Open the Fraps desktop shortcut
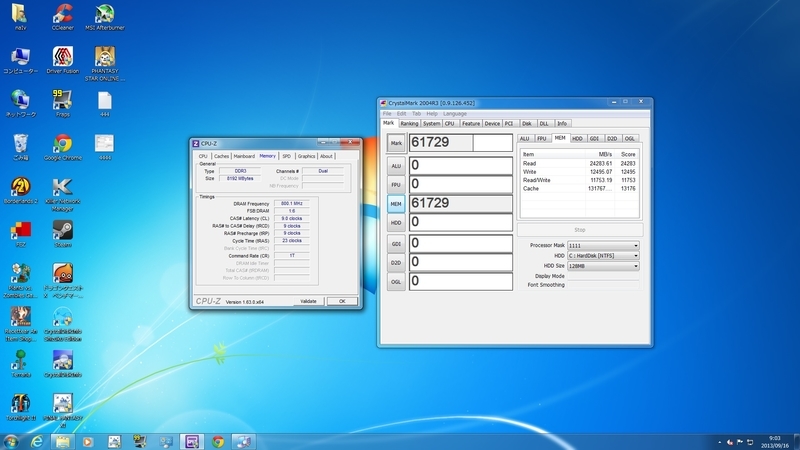 [x=63, y=104]
